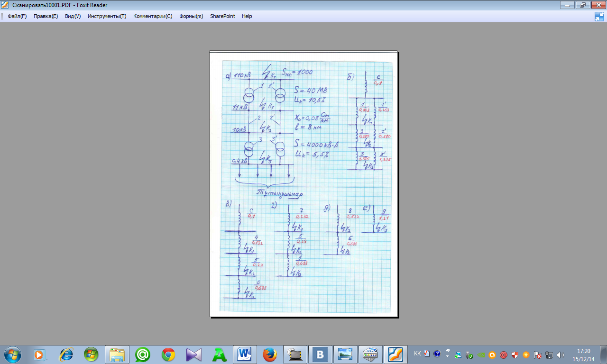
Task: Open the Формы(m) menu
Action: 191,16
